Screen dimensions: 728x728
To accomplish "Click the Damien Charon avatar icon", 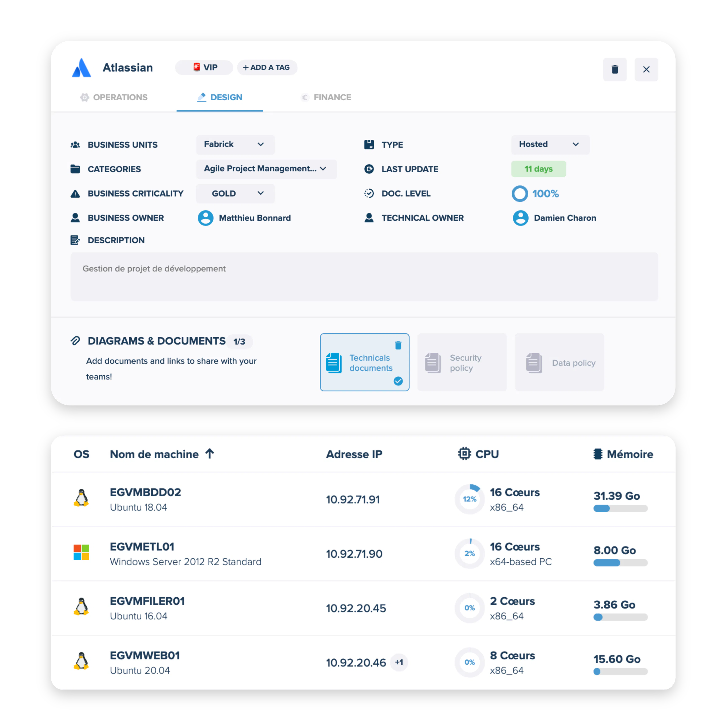I will click(x=520, y=218).
